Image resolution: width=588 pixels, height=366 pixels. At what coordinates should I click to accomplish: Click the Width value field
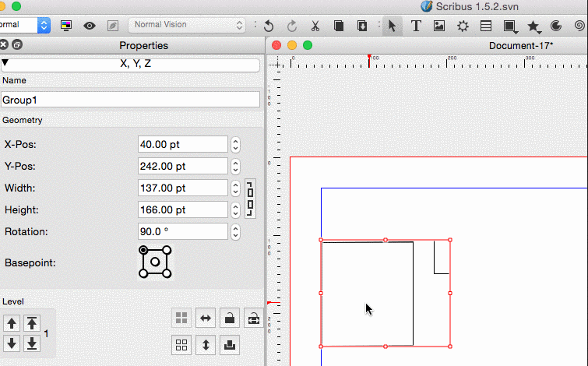(182, 188)
